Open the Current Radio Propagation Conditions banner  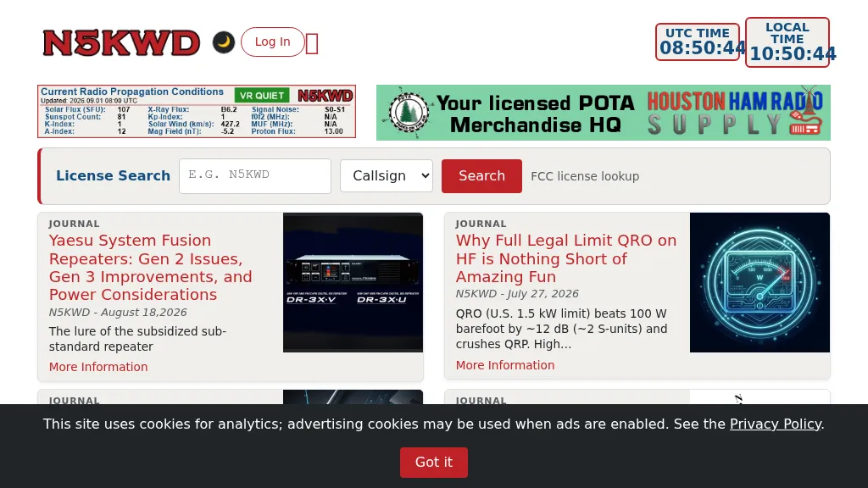[197, 111]
